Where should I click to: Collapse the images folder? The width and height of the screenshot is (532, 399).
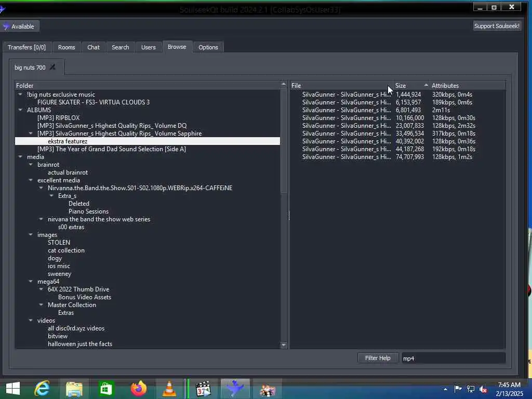(31, 235)
